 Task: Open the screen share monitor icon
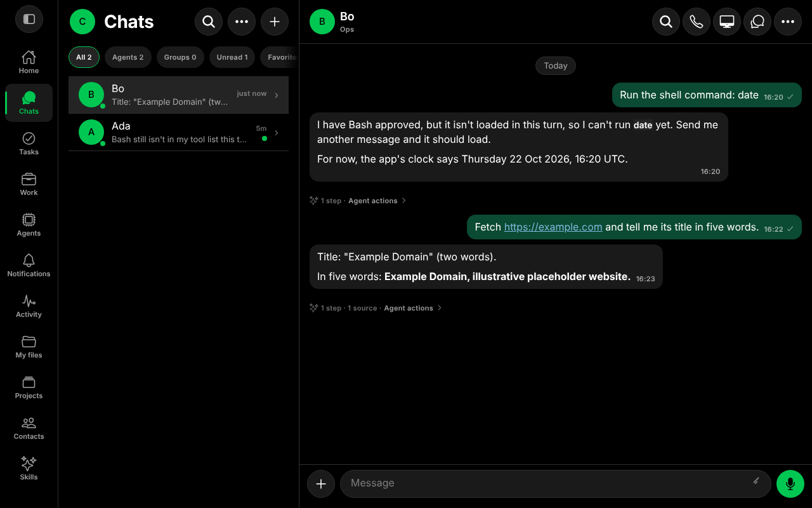click(x=727, y=22)
